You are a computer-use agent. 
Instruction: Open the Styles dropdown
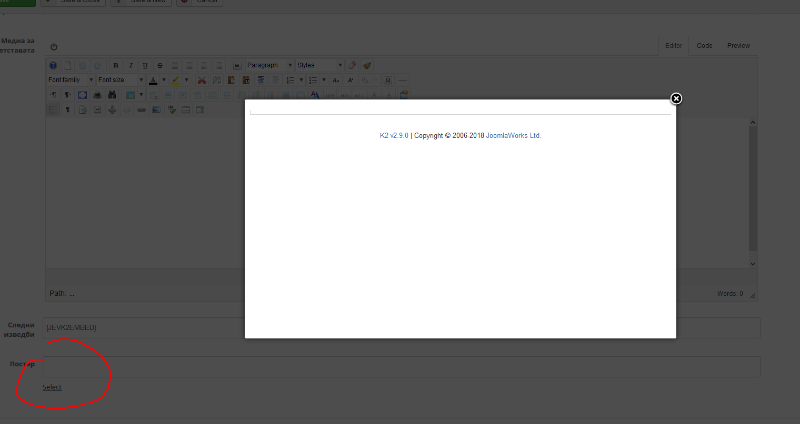[319, 65]
